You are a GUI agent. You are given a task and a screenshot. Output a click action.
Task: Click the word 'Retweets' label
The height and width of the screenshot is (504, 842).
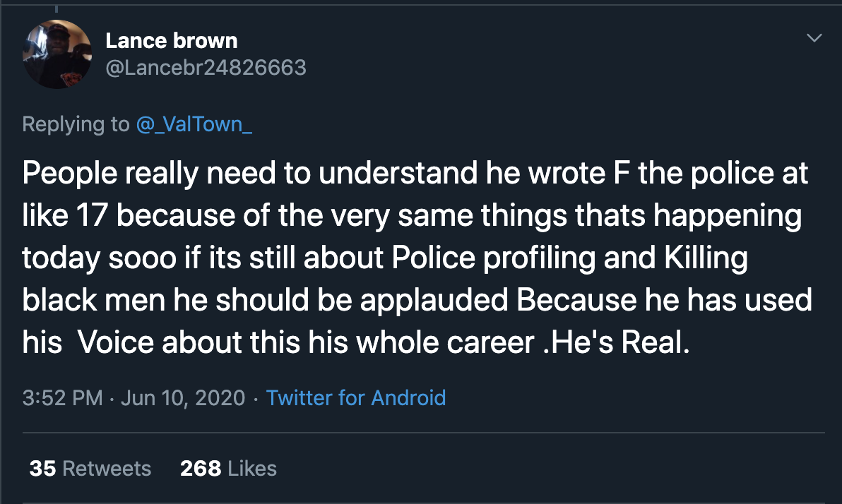click(107, 468)
